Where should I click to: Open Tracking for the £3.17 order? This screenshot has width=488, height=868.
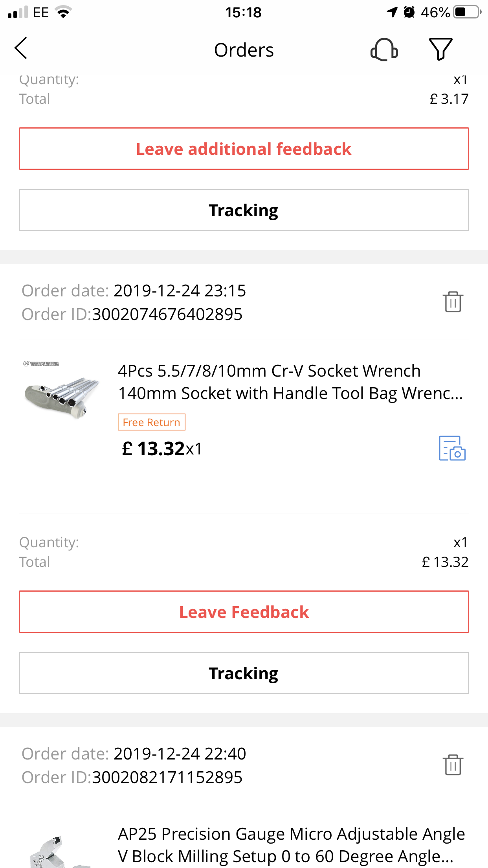pos(244,210)
